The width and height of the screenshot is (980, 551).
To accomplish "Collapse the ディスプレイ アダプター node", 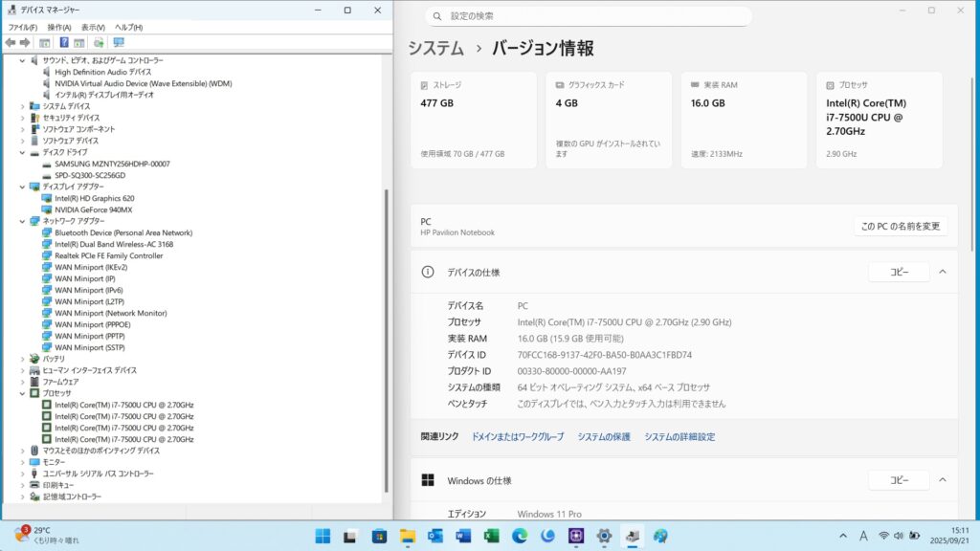I will coord(23,187).
